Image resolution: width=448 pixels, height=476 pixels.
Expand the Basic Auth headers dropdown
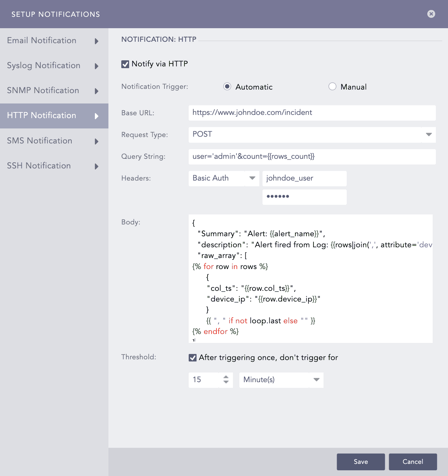point(252,178)
